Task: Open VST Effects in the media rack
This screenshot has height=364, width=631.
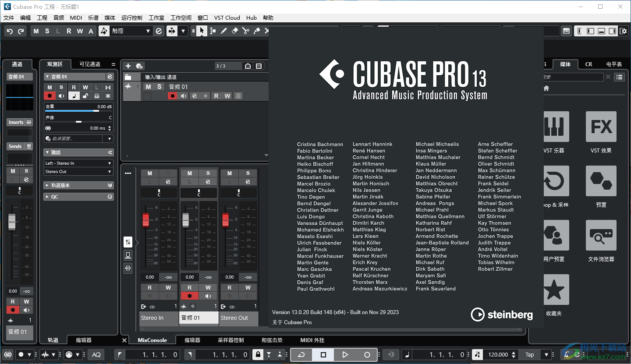Action: 601,127
